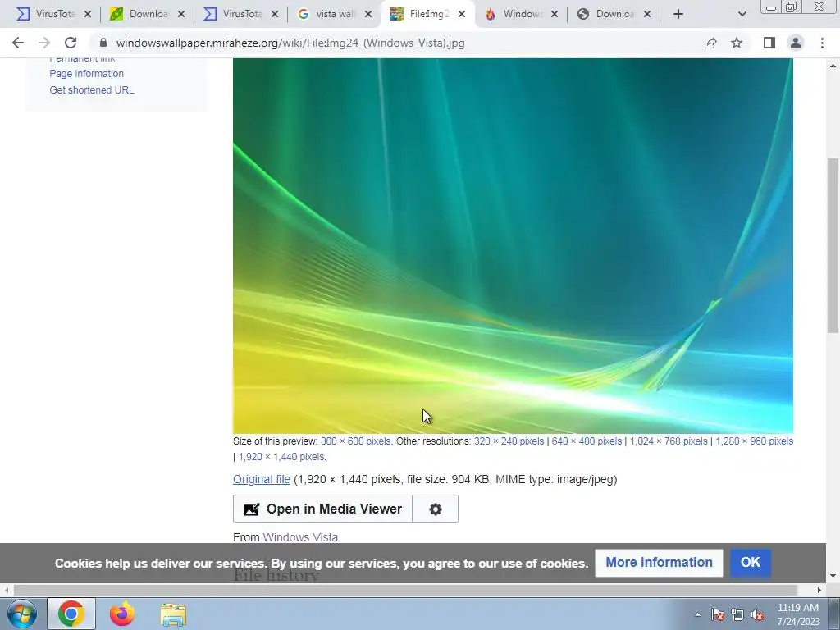Click the network tray icon
Screen dimensions: 840x630
tap(737, 614)
